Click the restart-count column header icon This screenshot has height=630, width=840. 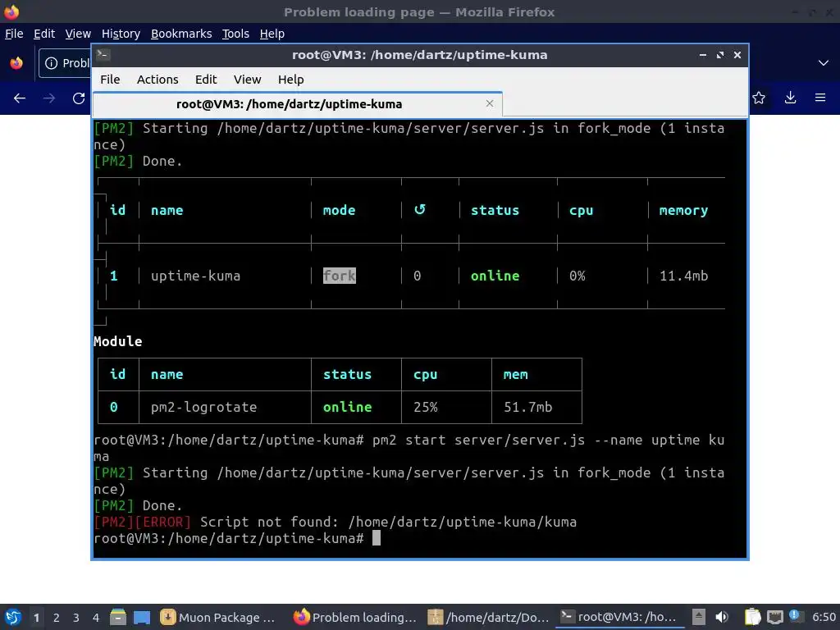pos(419,209)
